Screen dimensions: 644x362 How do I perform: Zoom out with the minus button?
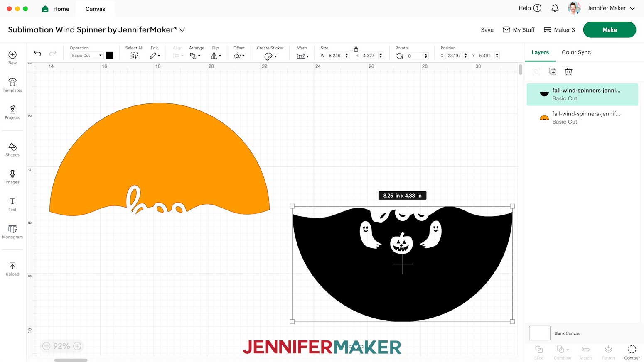pos(47,346)
